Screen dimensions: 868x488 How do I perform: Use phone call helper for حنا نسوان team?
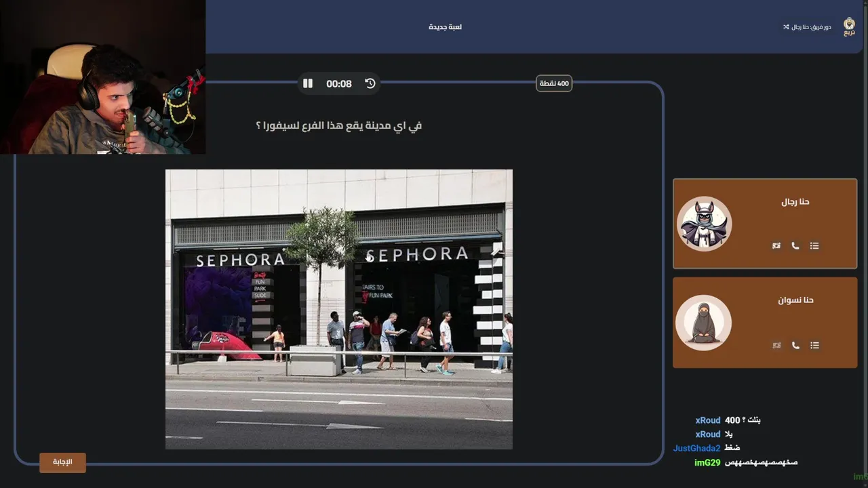[795, 346]
